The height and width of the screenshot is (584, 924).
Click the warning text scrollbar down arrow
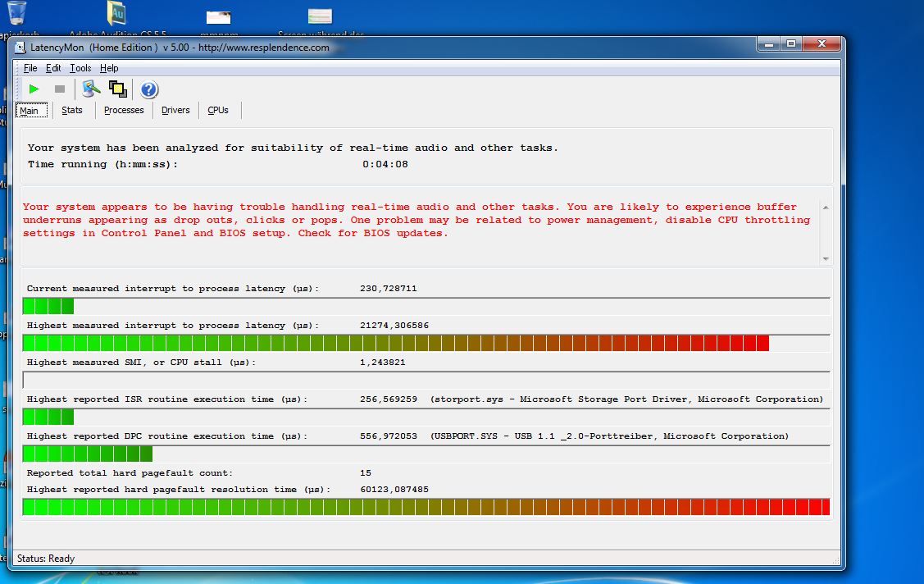(826, 258)
